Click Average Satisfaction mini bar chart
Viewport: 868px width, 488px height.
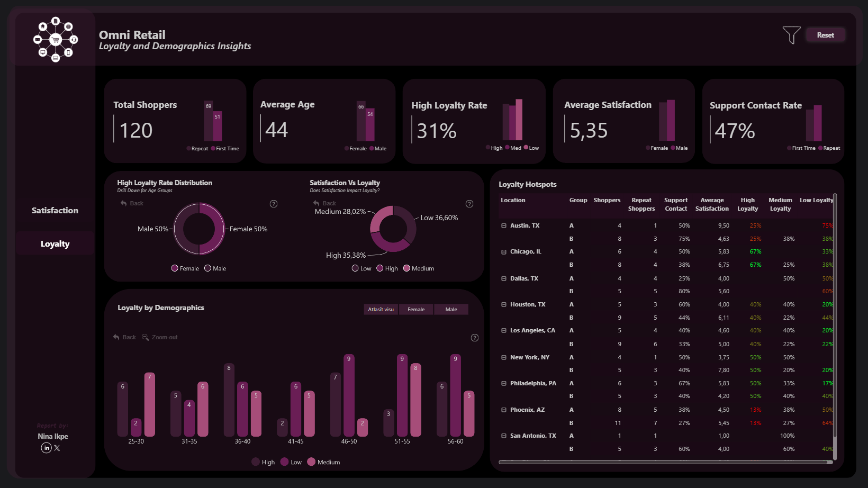(667, 120)
